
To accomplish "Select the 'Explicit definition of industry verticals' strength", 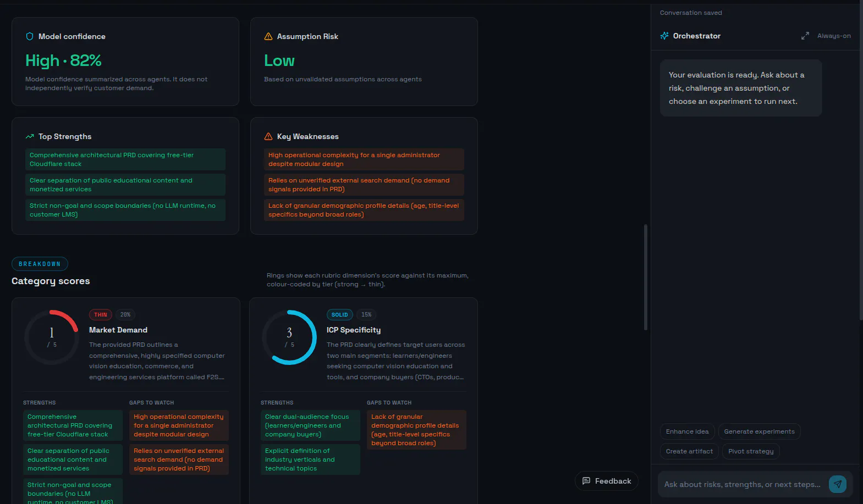I will [310, 459].
